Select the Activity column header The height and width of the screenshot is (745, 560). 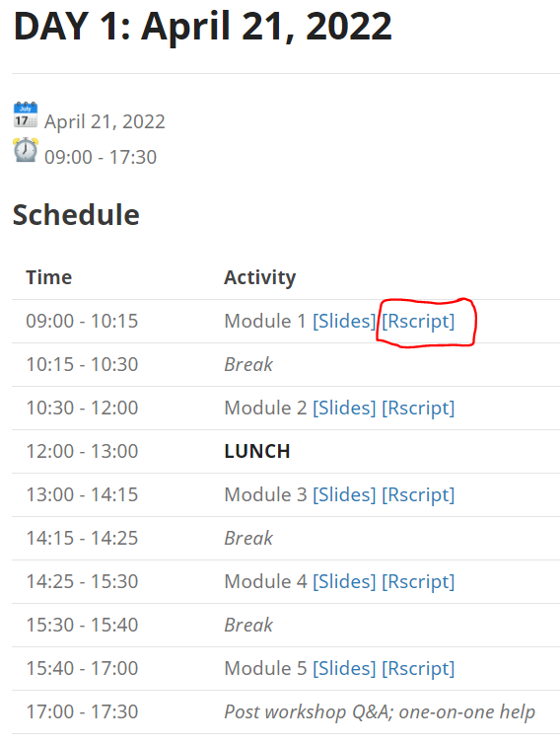pos(260,277)
